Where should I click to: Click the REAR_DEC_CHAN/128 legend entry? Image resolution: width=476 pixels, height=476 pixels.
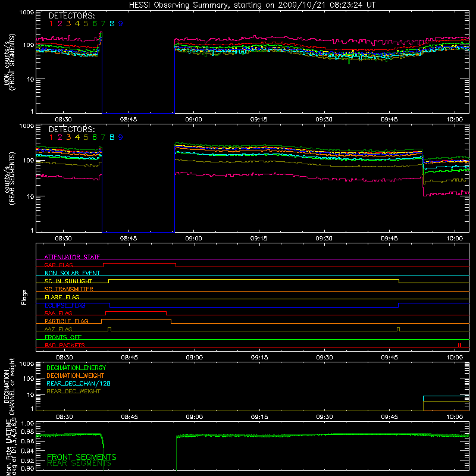(x=79, y=383)
